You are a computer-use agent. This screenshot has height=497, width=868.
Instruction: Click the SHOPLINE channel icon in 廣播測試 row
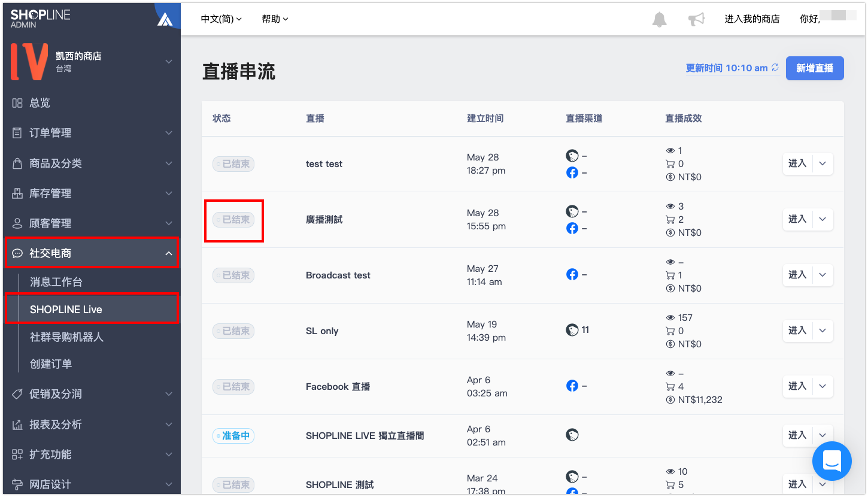[572, 211]
